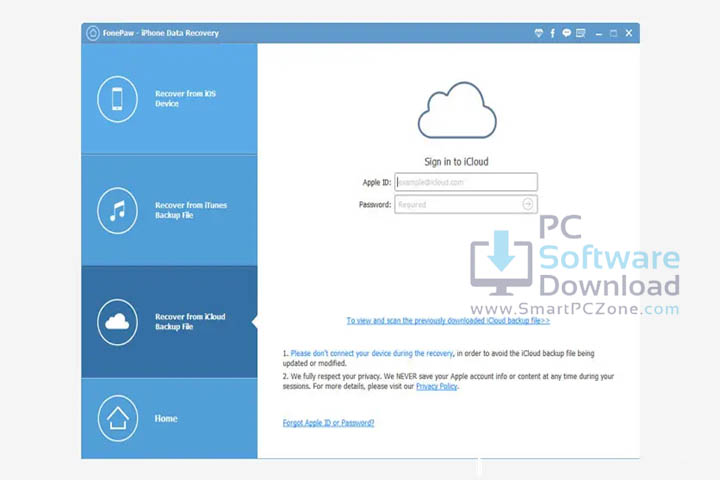Image resolution: width=720 pixels, height=480 pixels.
Task: Select the music note iTunes backup icon
Action: tap(117, 210)
